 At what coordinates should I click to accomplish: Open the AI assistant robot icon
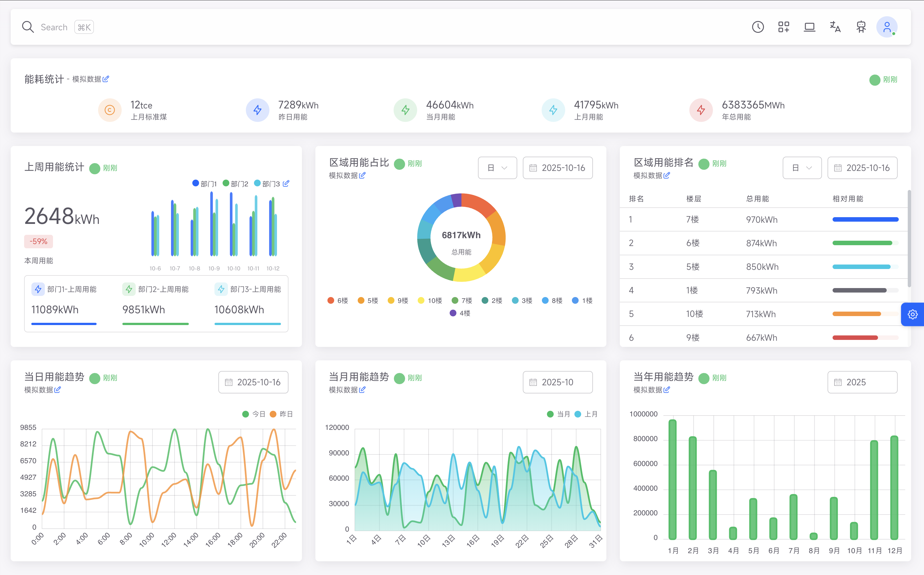click(x=861, y=27)
